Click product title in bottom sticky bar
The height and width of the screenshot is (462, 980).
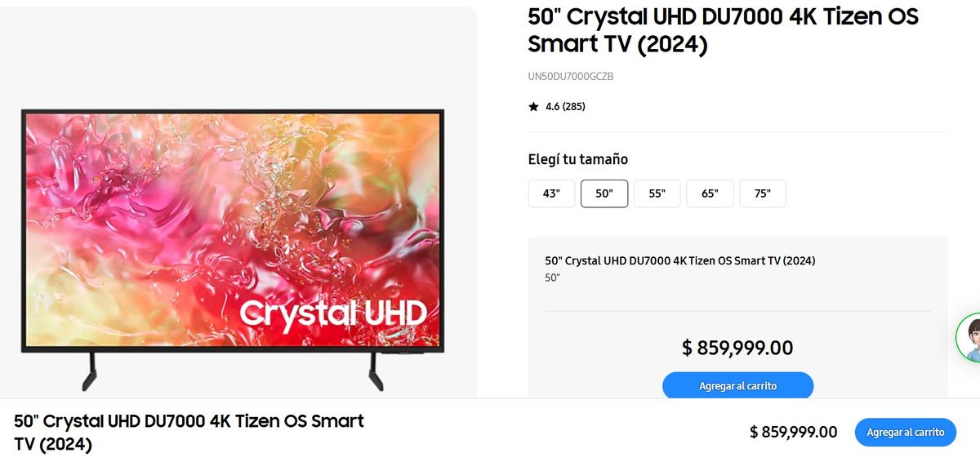point(189,433)
